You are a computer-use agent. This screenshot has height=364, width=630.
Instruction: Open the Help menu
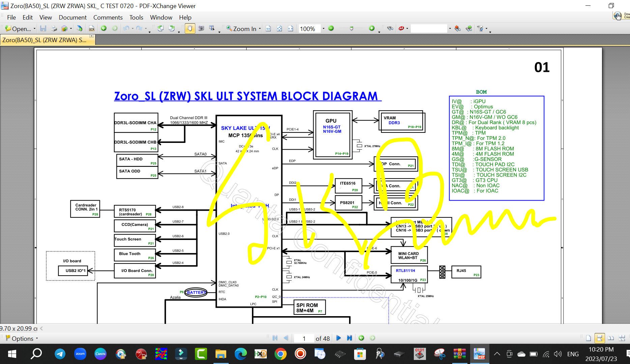(x=185, y=18)
